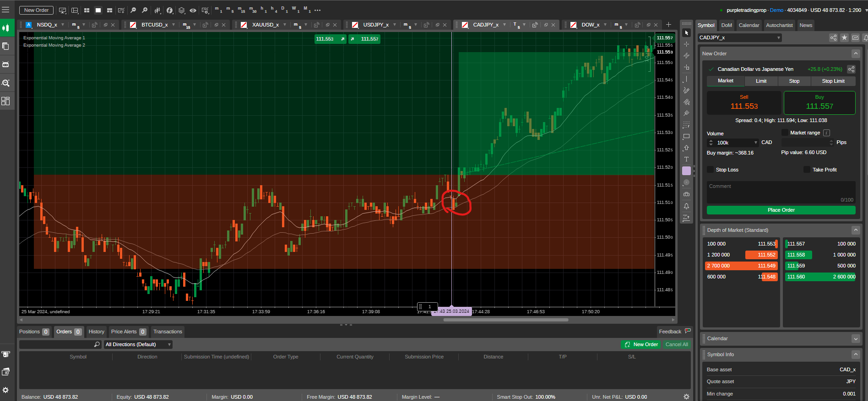Screen dimensions: 868x401
Task: Switch to multi-chart grid mode
Action: pos(87,10)
